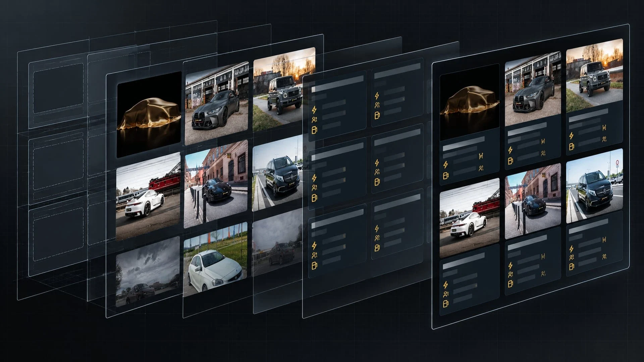Open the Mercedes G-Class sunset photo in the right panel
The image size is (644, 362).
594,76
